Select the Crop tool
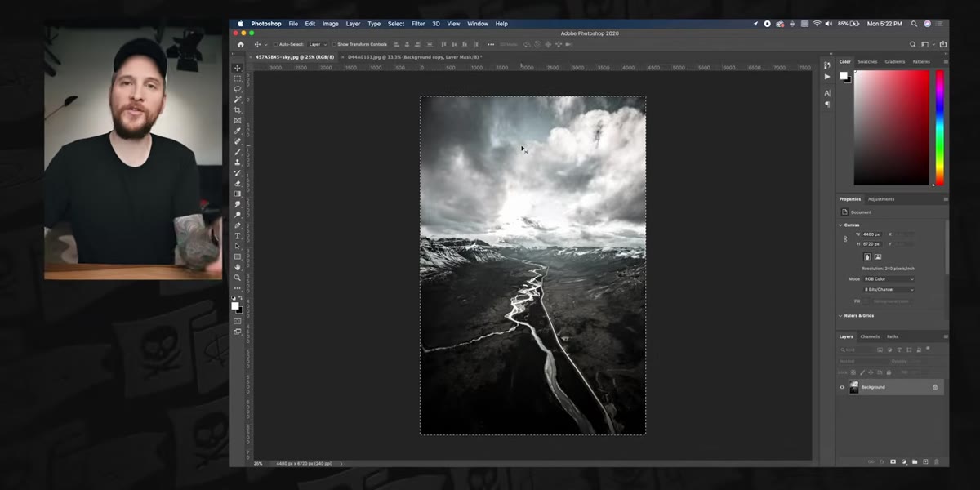 click(238, 110)
